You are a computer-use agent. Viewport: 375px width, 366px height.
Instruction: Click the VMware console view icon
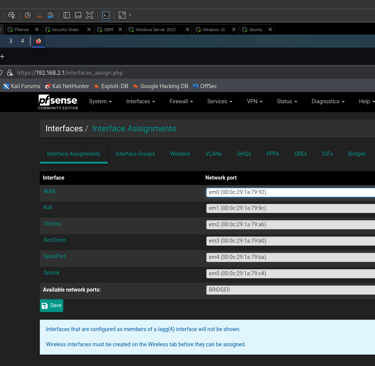[x=106, y=15]
